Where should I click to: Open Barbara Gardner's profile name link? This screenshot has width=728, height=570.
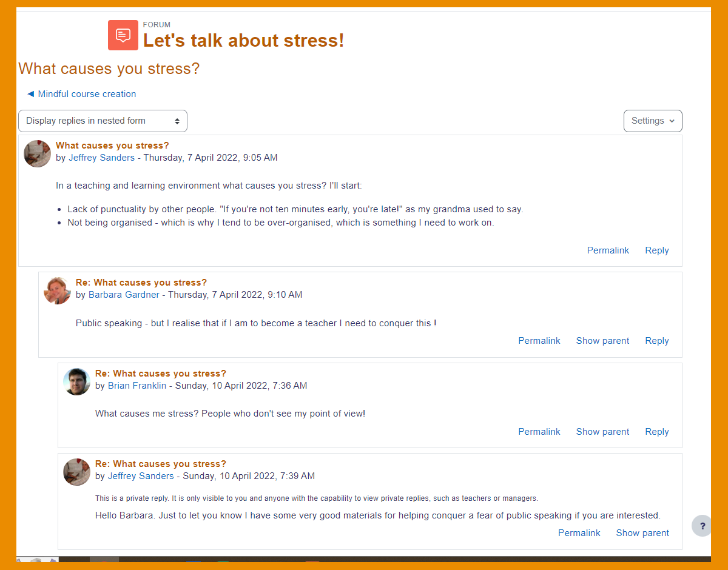pos(124,295)
